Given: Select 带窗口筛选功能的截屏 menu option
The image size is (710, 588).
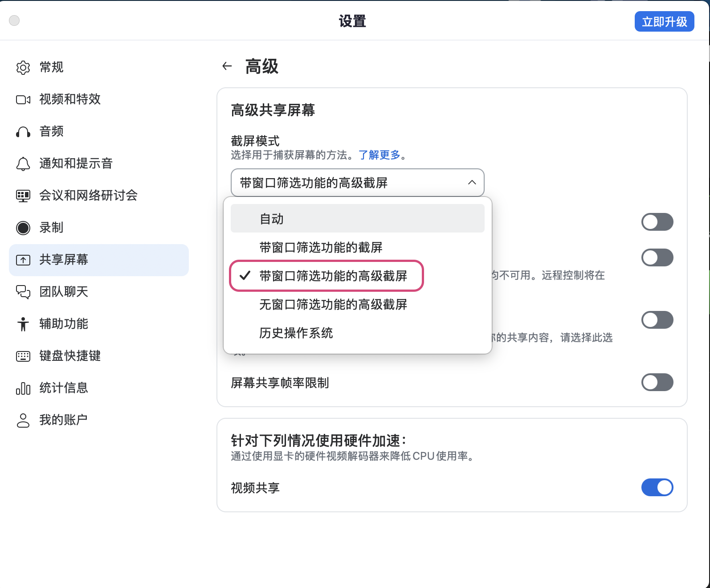Looking at the screenshot, I should (x=321, y=248).
